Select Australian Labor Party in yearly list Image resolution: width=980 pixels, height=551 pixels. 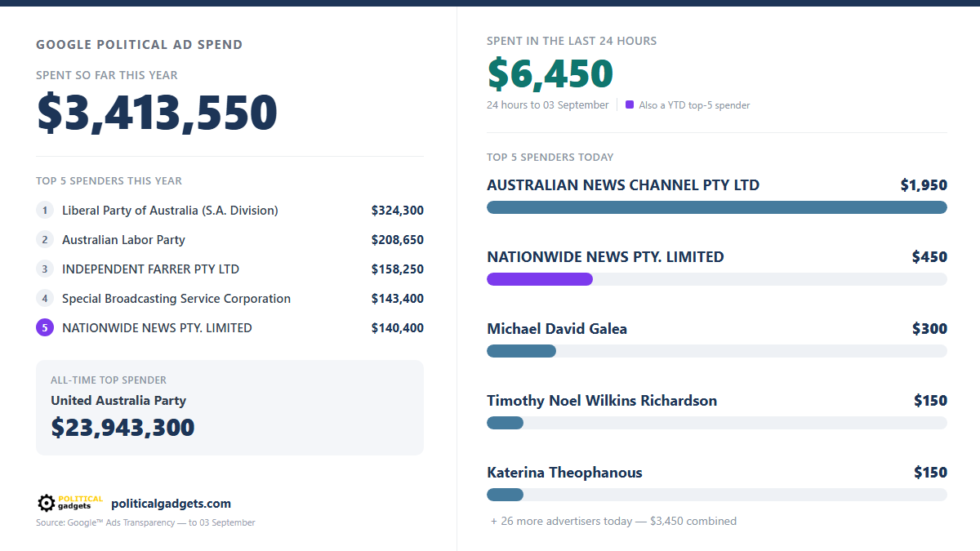click(x=123, y=240)
